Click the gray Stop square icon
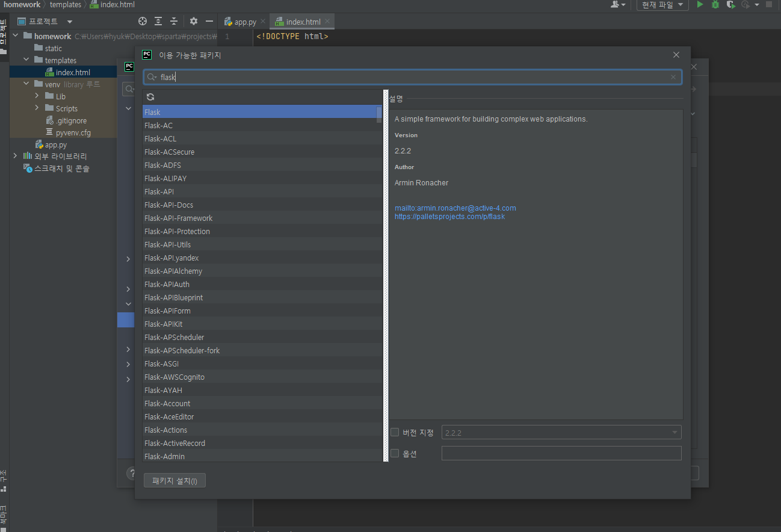This screenshot has height=532, width=781. tap(769, 4)
